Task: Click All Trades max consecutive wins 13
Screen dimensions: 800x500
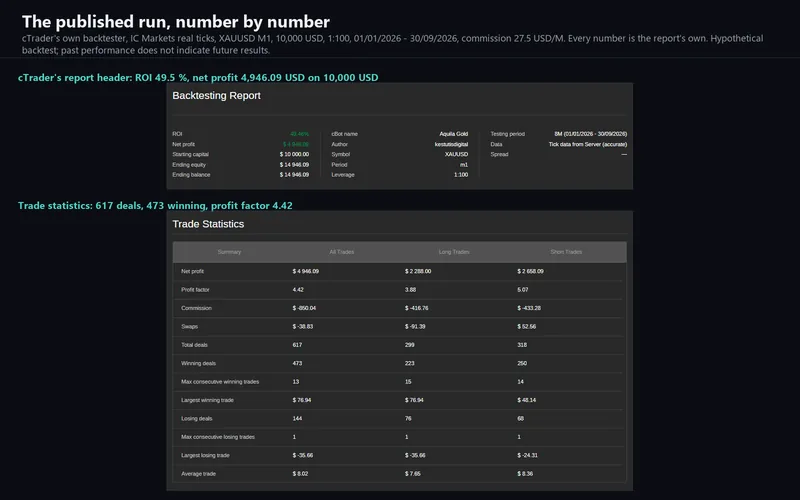Action: (x=296, y=382)
